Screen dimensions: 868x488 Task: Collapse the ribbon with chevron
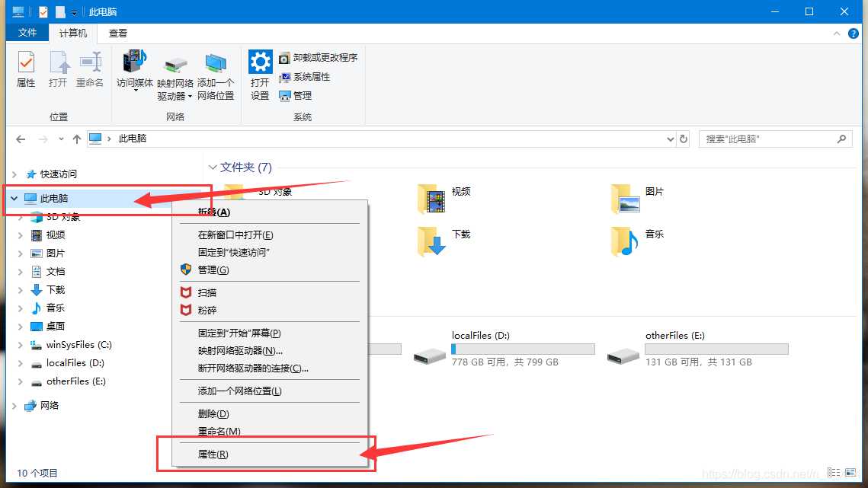click(837, 33)
